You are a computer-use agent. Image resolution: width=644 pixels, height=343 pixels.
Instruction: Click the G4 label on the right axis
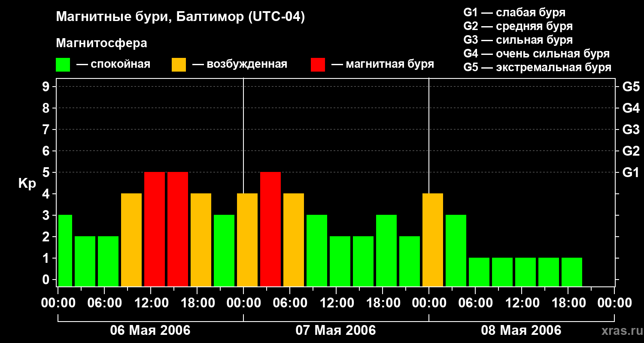[x=631, y=108]
